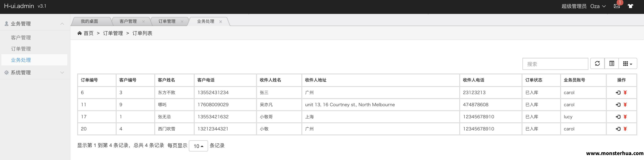Open the columns selector dropdown
The width and height of the screenshot is (644, 160).
pos(627,63)
